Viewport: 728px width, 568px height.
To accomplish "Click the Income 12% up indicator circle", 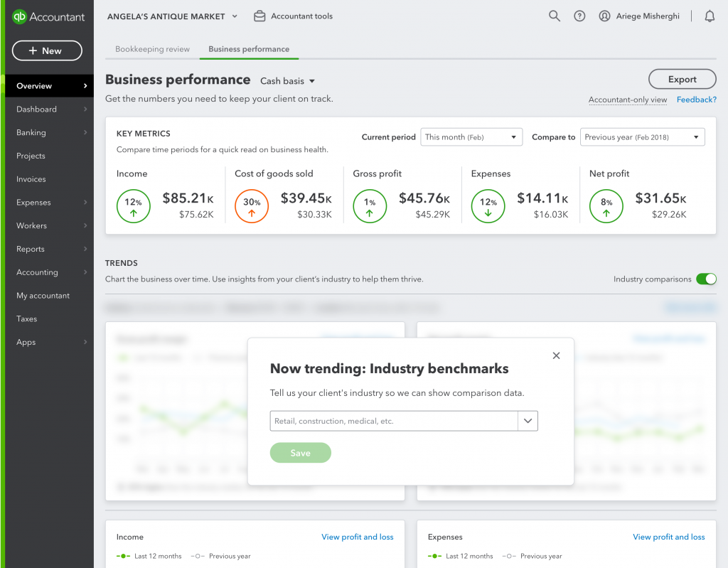I will (133, 206).
